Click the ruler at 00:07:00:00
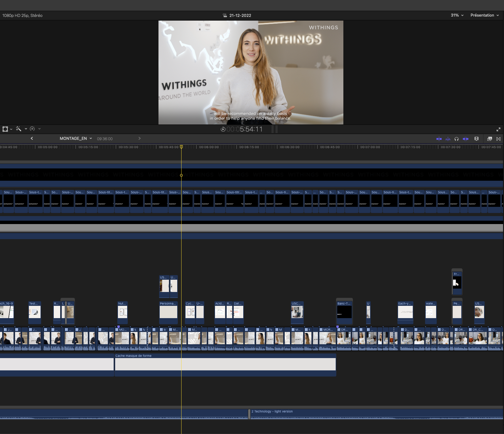This screenshot has width=504, height=434. 370,147
